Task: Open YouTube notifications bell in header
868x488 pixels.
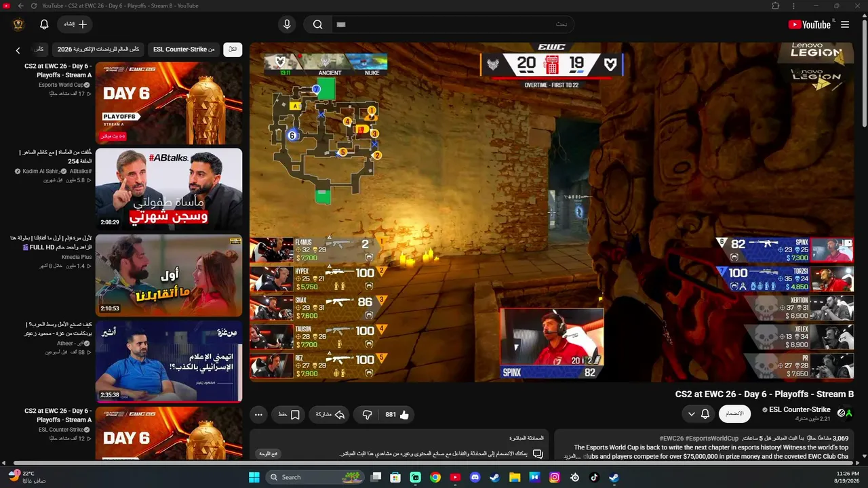Action: coord(44,24)
